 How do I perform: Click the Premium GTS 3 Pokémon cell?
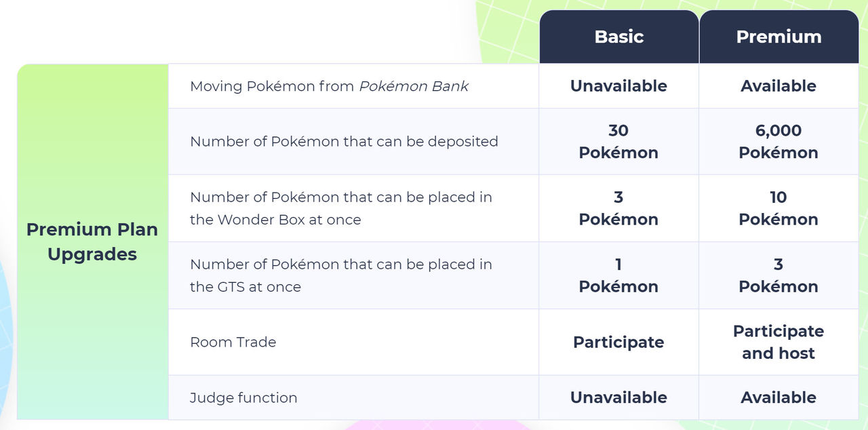click(x=778, y=275)
